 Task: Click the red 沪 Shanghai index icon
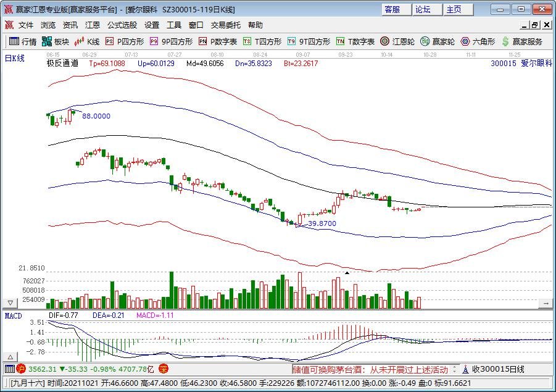(20, 369)
